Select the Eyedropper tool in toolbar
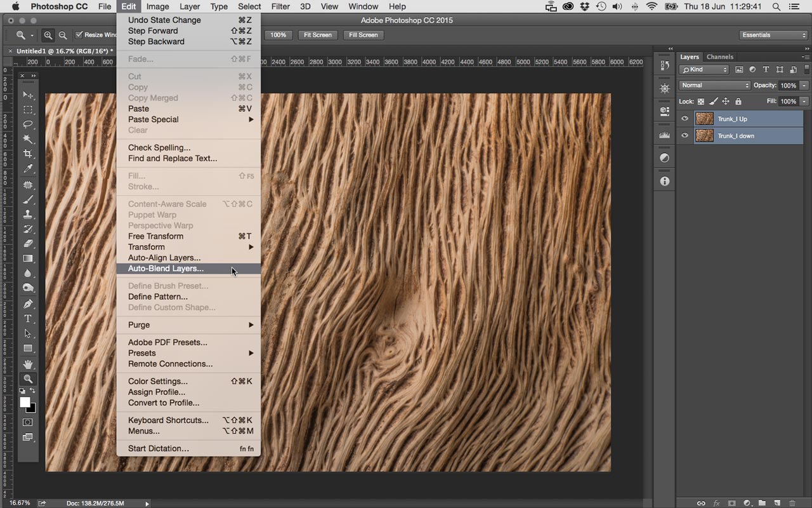 click(28, 169)
